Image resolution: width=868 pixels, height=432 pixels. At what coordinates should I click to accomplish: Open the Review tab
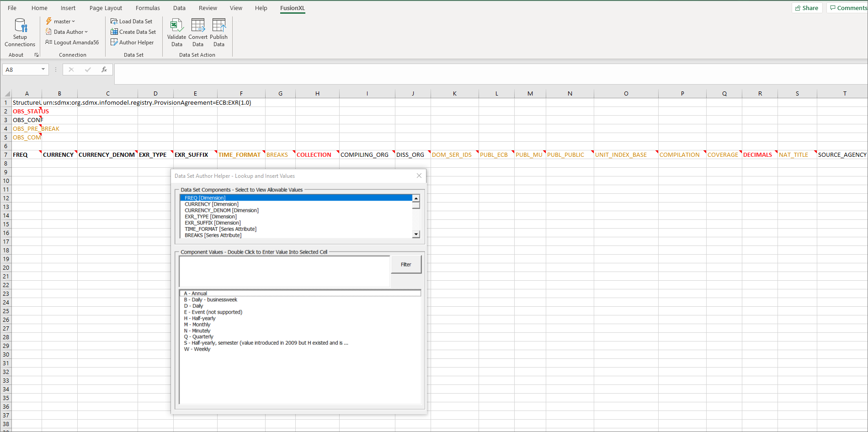(x=208, y=8)
